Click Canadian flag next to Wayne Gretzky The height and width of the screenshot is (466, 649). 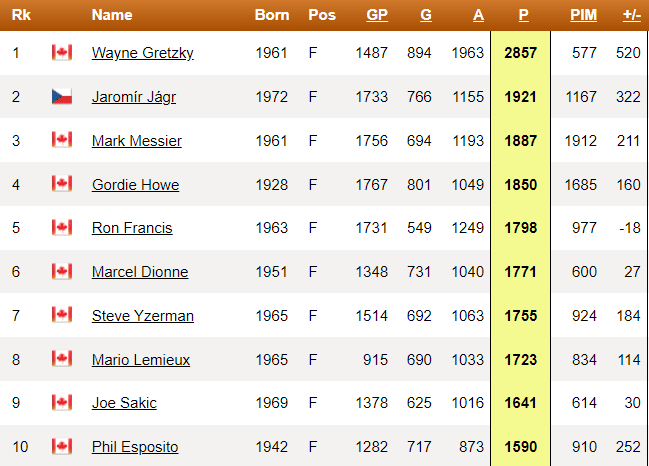(x=62, y=53)
